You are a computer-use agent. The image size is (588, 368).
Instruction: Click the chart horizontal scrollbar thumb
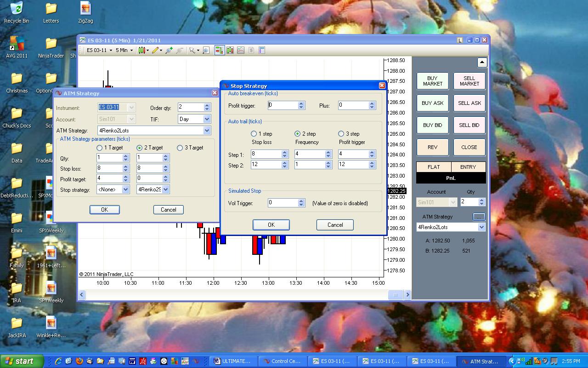coord(395,295)
